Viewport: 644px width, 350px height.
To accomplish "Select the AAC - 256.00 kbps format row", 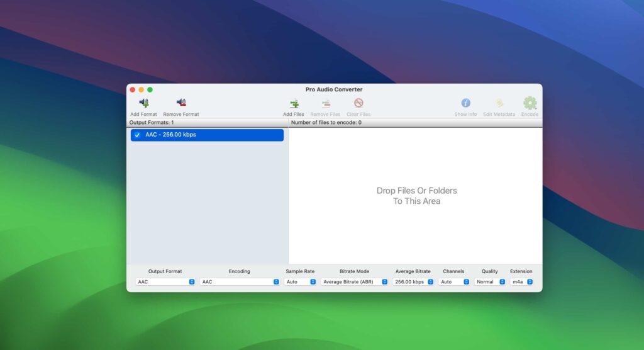I will [207, 135].
